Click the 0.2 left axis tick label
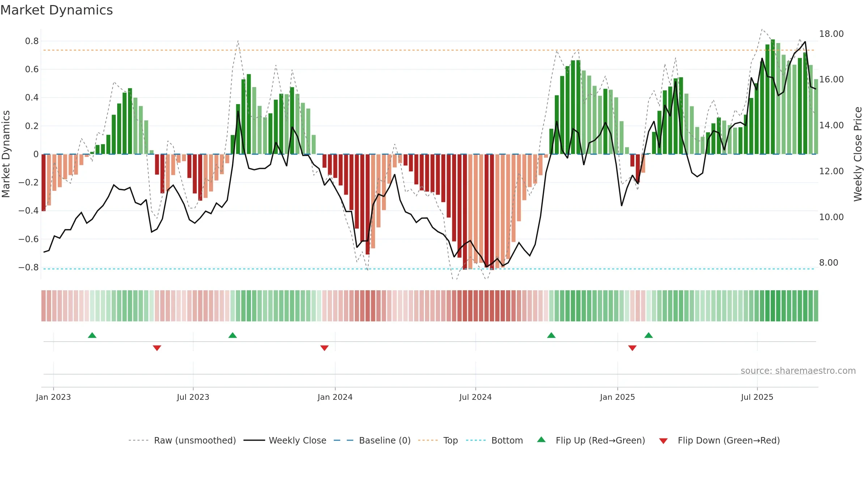The image size is (868, 488). point(32,126)
